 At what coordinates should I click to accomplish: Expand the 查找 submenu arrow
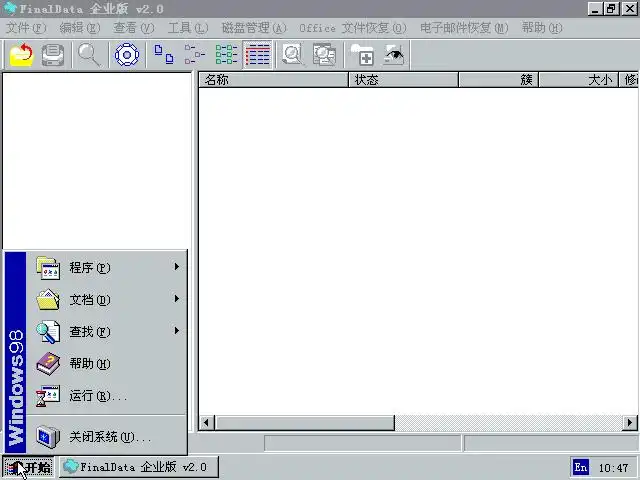177,330
